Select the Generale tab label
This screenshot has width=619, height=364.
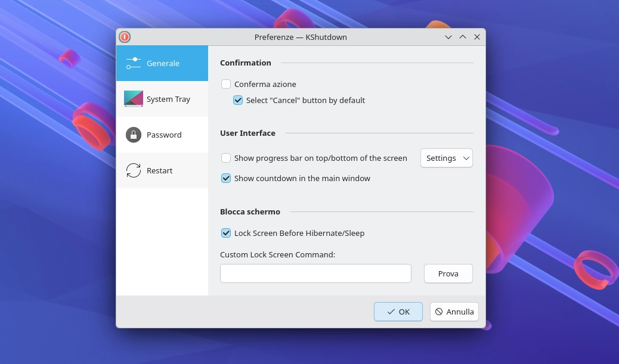(163, 63)
